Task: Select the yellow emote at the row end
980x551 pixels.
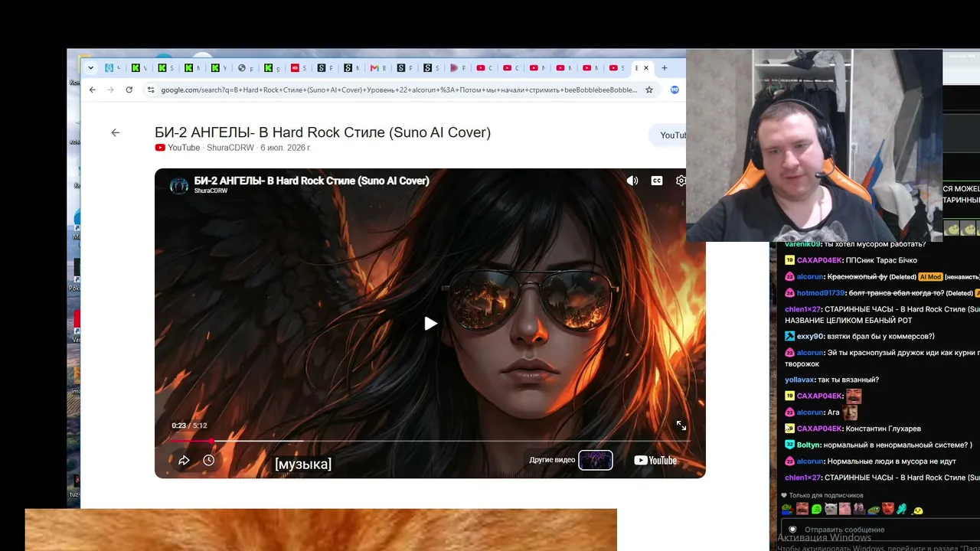Action: pos(917,510)
